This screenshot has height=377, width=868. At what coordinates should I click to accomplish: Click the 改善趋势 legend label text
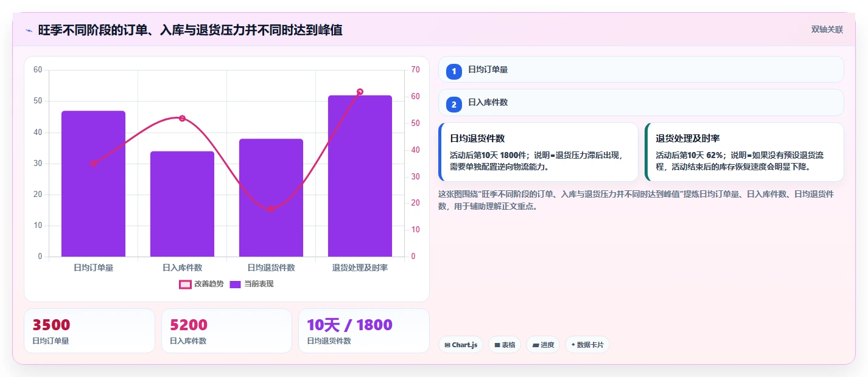[209, 284]
